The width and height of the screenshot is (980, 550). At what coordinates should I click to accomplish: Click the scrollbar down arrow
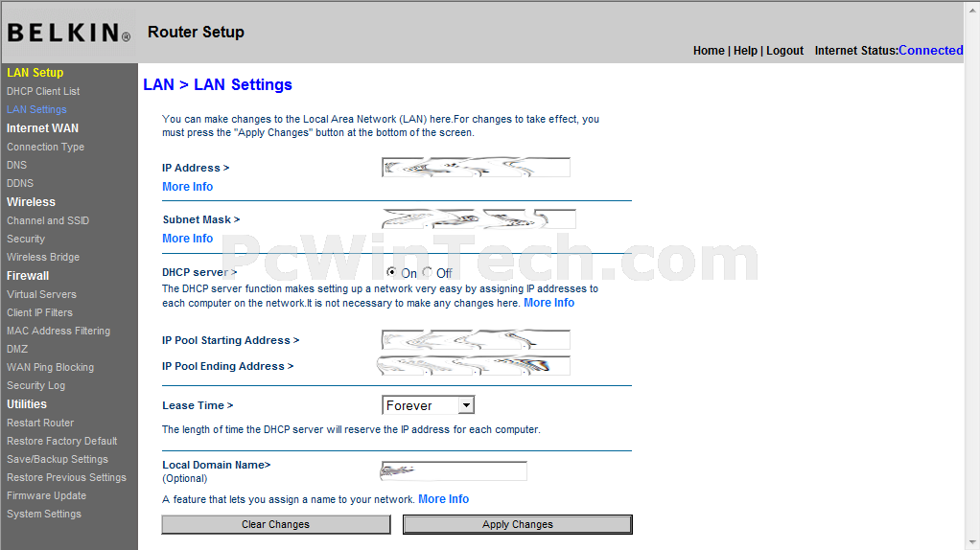point(972,543)
